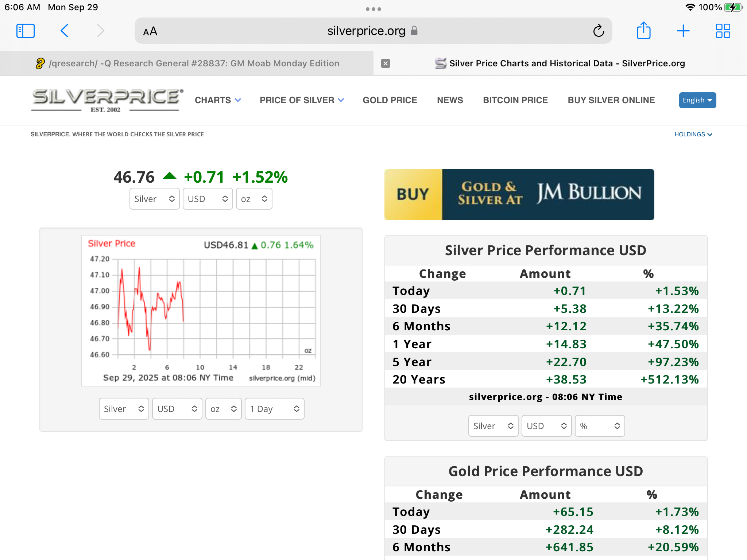Open the AA reader options
The image size is (747, 560).
(x=150, y=31)
